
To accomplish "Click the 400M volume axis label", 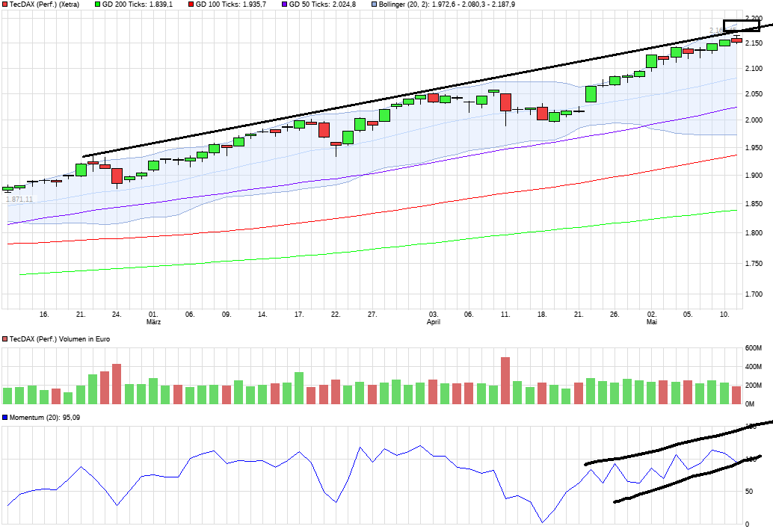I will coord(754,367).
